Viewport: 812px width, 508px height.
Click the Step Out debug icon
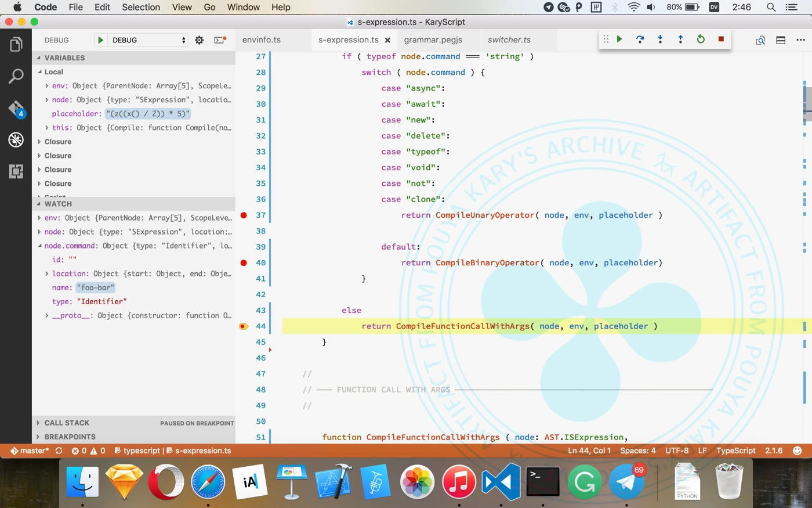(680, 39)
